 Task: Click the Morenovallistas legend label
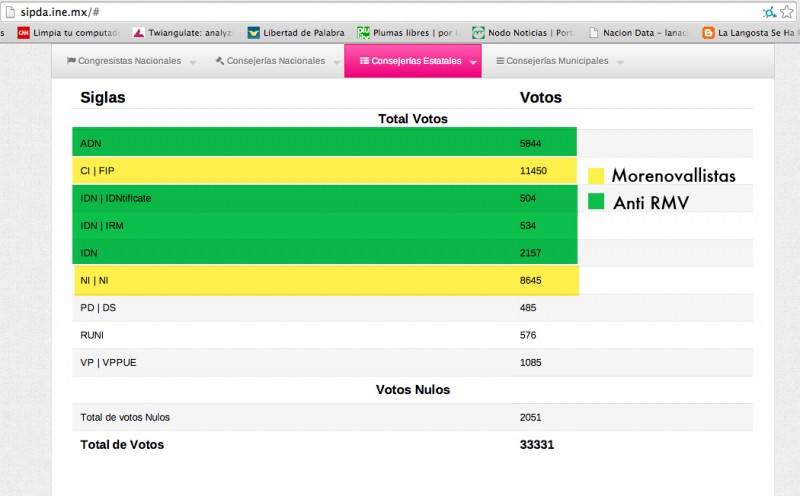(x=673, y=176)
